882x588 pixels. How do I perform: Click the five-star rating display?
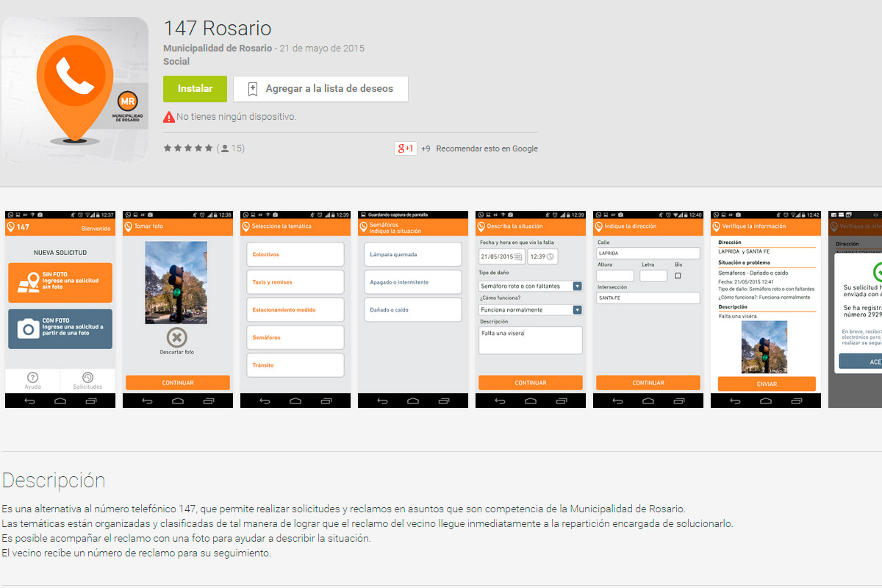click(188, 148)
